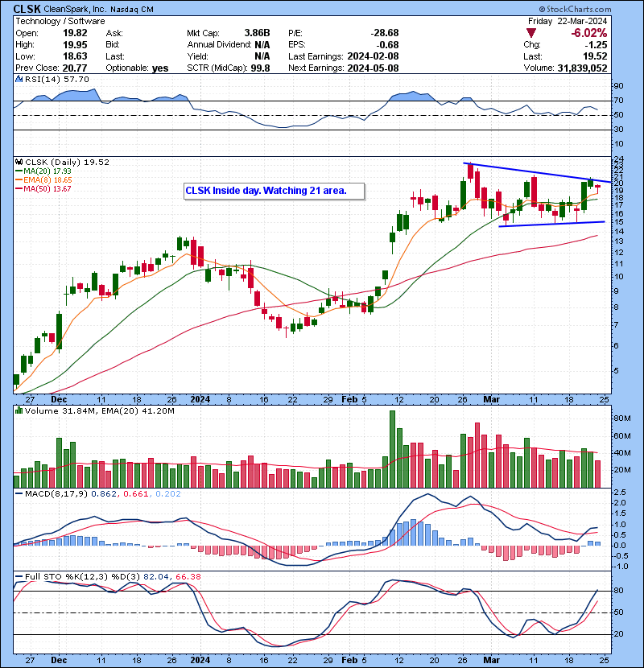Viewport: 644px width, 668px height.
Task: Click the Mkt Cap value 3.86B
Action: pos(257,33)
